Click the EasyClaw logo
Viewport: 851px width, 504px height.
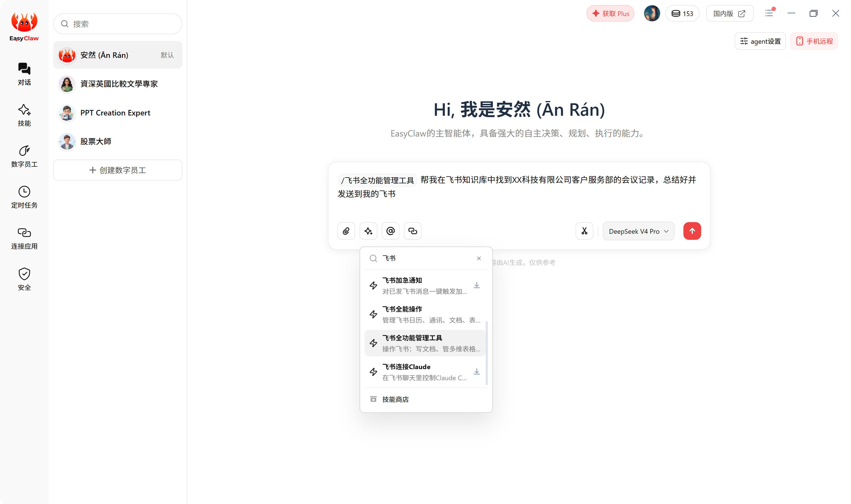[x=24, y=27]
